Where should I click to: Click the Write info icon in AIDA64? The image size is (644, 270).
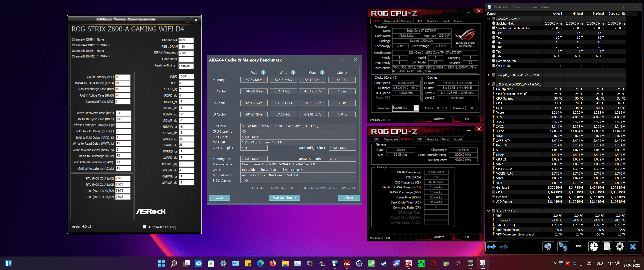coord(293,72)
